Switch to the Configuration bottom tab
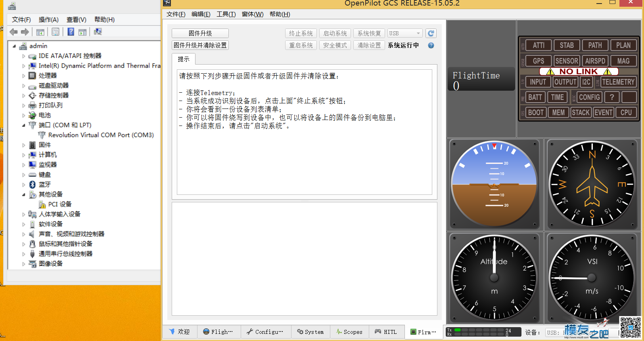This screenshot has width=644, height=341. coord(265,332)
